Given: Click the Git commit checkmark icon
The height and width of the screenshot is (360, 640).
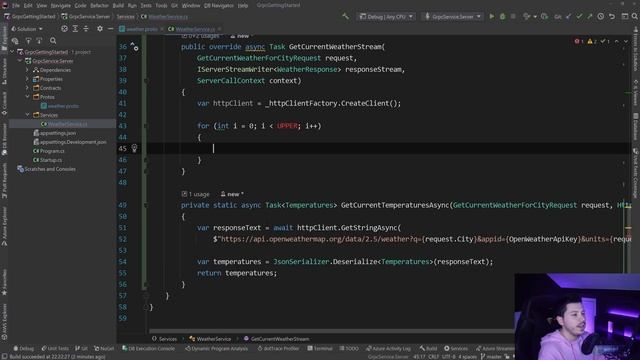Looking at the screenshot, I should (579, 16).
